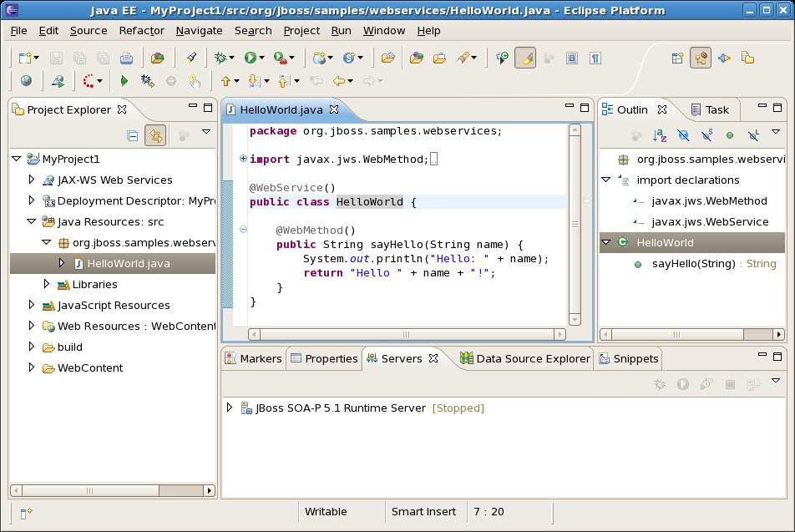Click the Project Explorer horizontal scrollbar
The width and height of the screenshot is (795, 532).
pos(112,490)
